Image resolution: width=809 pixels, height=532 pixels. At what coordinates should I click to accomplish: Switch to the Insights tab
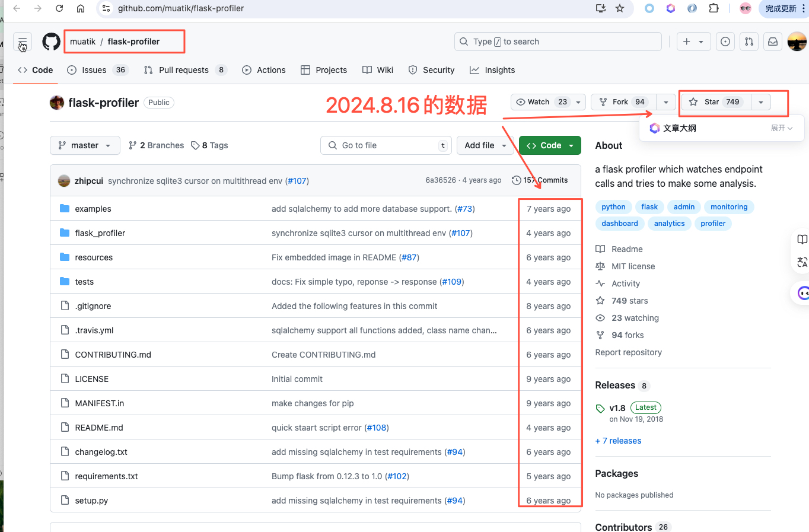point(492,70)
